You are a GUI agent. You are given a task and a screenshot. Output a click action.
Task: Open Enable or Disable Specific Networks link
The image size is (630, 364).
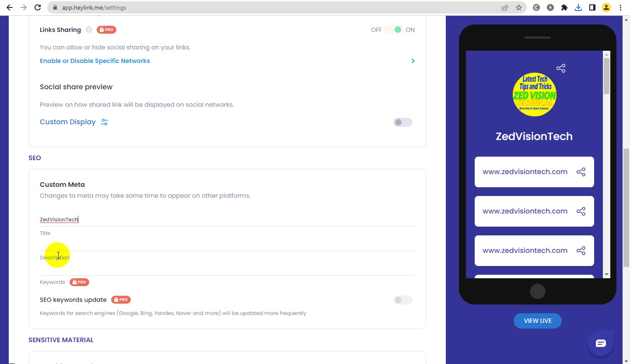coord(95,61)
